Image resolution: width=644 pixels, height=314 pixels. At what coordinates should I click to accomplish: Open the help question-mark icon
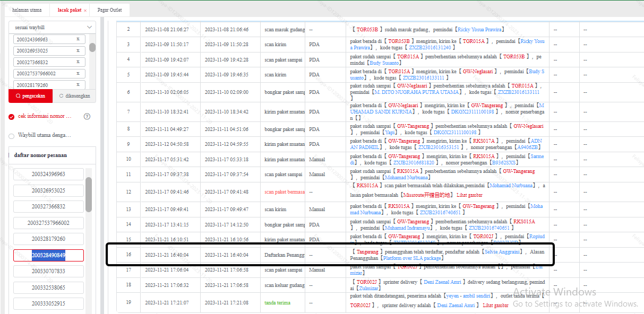coord(87,116)
